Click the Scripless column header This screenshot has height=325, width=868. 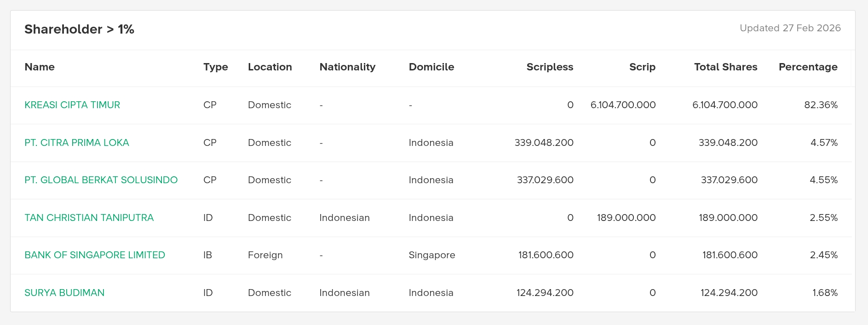click(x=550, y=67)
